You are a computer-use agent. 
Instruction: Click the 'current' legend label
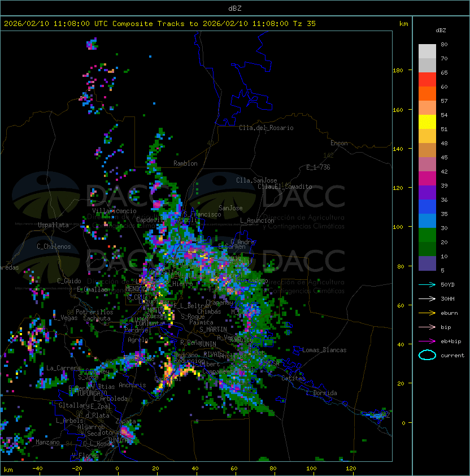coord(452,356)
